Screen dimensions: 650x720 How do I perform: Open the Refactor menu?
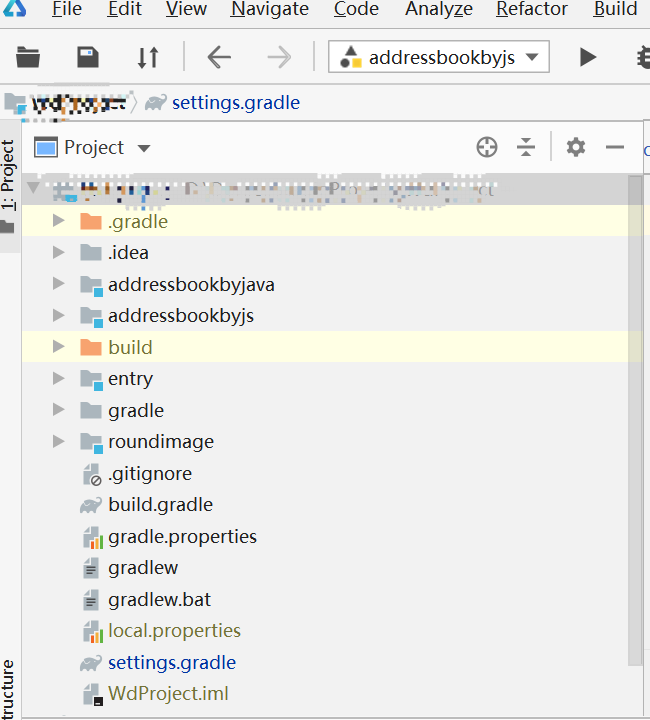pos(531,10)
